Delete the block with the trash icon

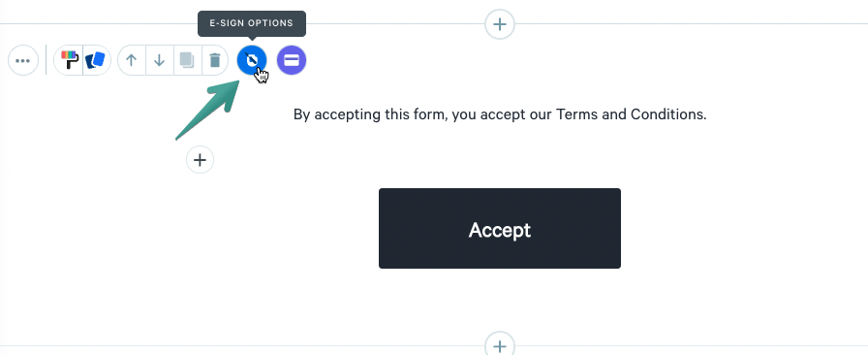tap(215, 60)
